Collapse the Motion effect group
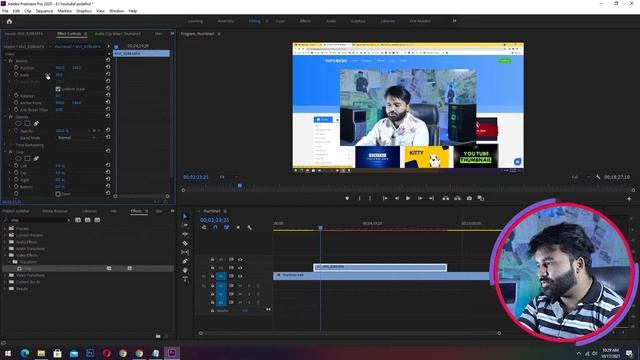 click(x=6, y=61)
